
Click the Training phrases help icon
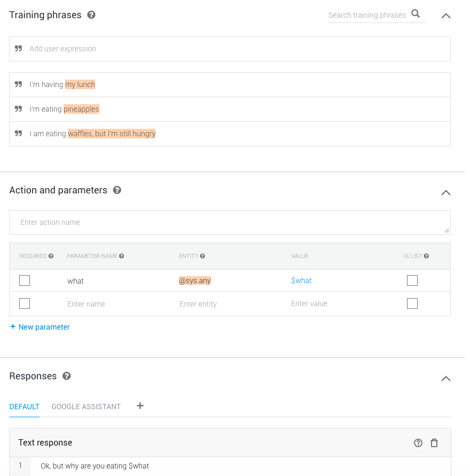click(x=91, y=15)
